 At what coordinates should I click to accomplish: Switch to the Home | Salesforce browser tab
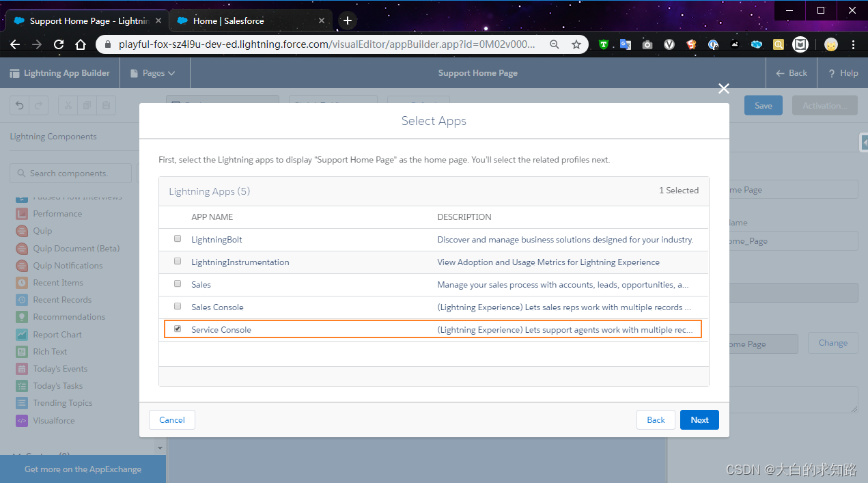(x=249, y=20)
